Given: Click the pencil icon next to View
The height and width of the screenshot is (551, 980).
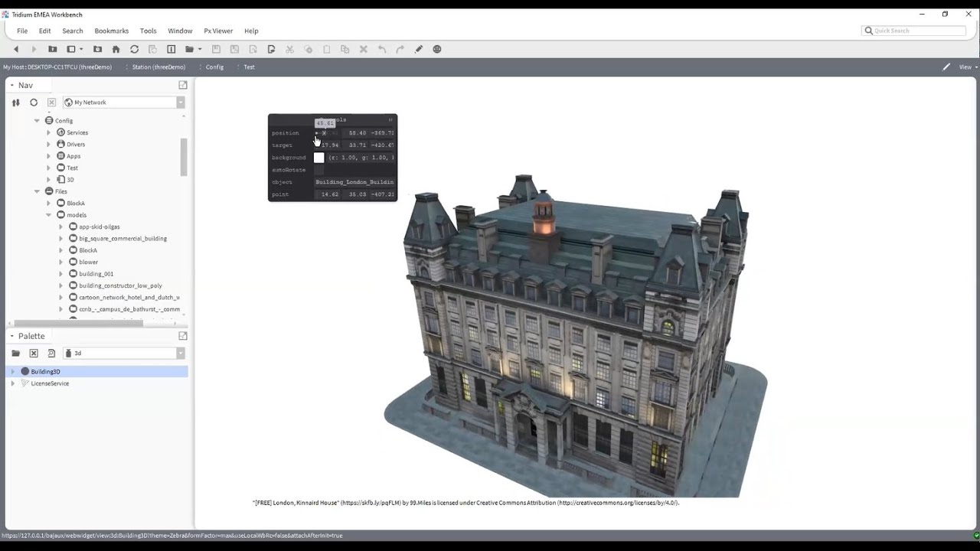Looking at the screenshot, I should click(x=946, y=67).
